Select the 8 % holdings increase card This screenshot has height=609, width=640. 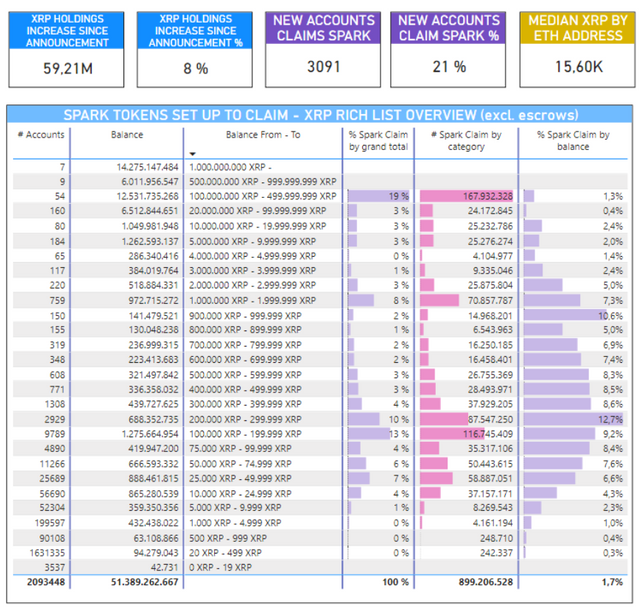(195, 49)
